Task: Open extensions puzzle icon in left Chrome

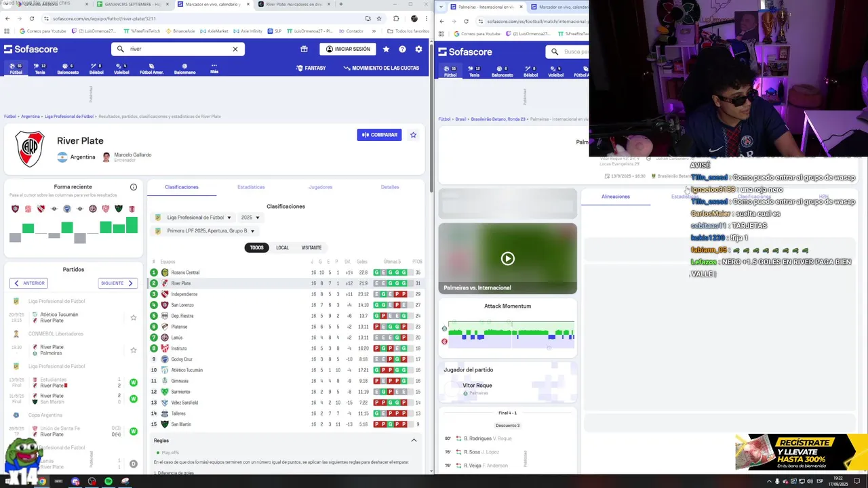Action: click(x=396, y=19)
